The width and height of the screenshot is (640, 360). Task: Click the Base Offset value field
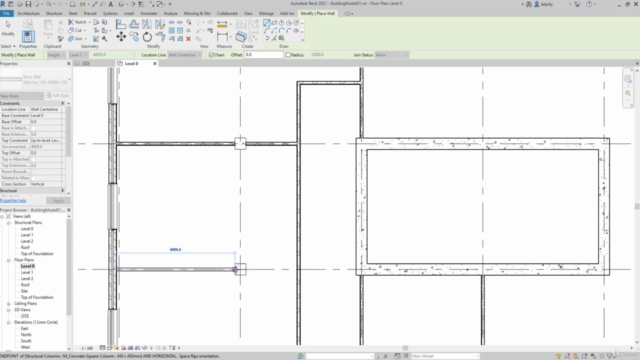point(46,122)
